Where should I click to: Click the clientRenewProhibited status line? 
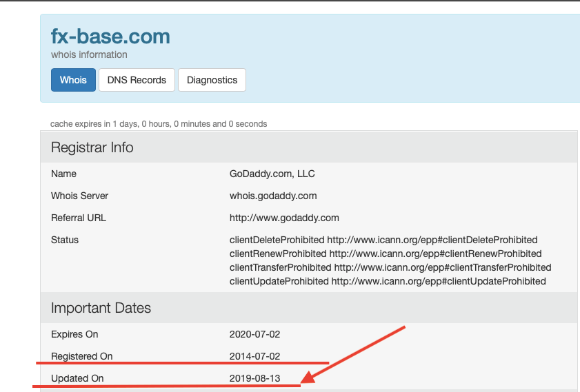point(386,254)
